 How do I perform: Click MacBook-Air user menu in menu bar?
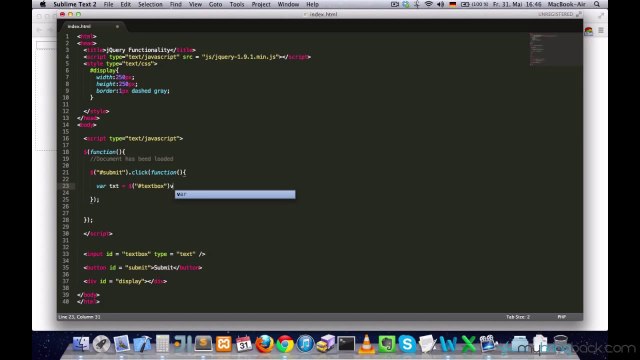(x=567, y=4)
